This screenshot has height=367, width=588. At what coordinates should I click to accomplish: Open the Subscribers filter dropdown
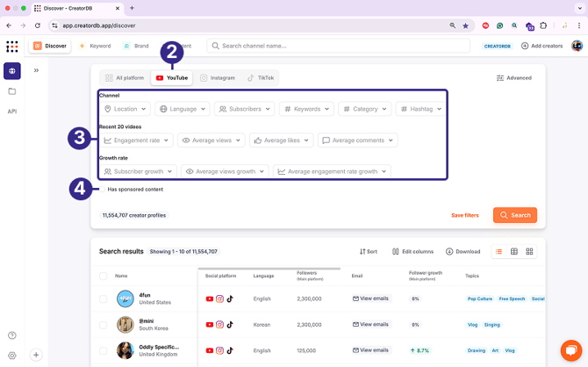pyautogui.click(x=245, y=109)
